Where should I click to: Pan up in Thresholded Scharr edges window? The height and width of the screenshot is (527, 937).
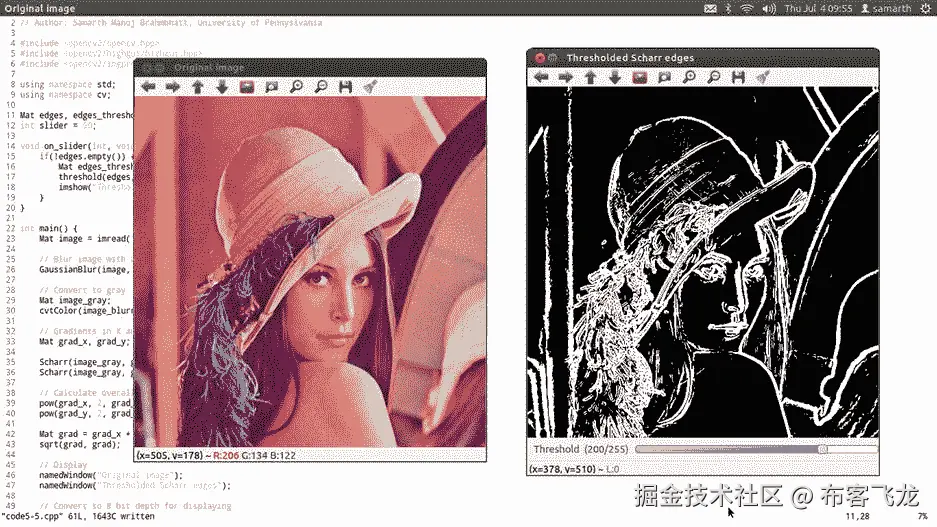coord(590,77)
